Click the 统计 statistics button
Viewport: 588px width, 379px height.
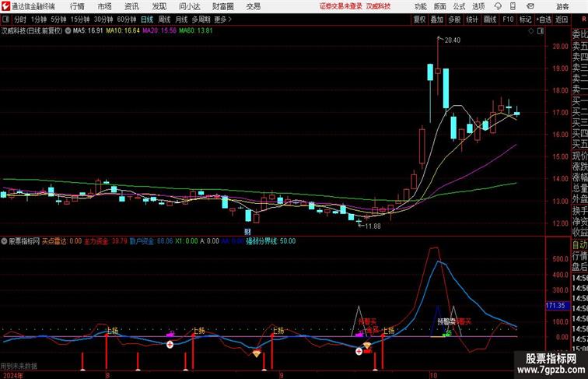(x=472, y=19)
